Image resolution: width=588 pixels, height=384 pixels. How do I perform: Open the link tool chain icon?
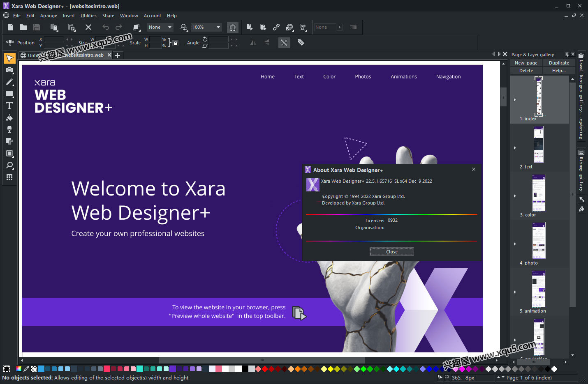pyautogui.click(x=276, y=27)
